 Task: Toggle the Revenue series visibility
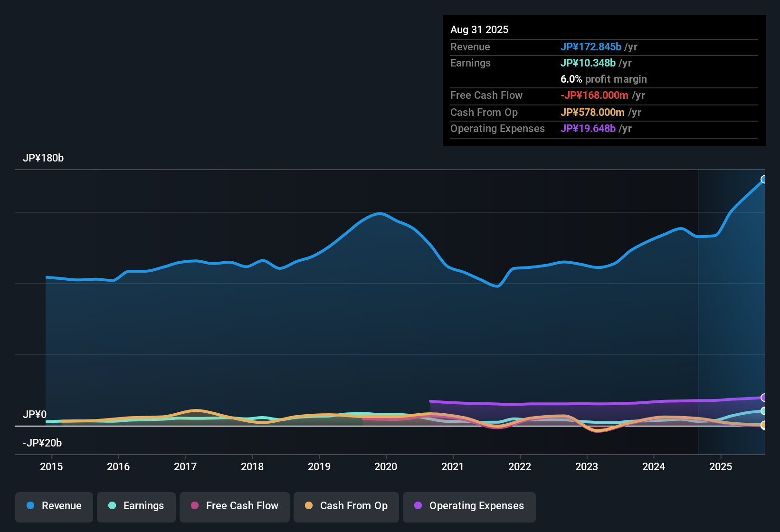pos(54,506)
